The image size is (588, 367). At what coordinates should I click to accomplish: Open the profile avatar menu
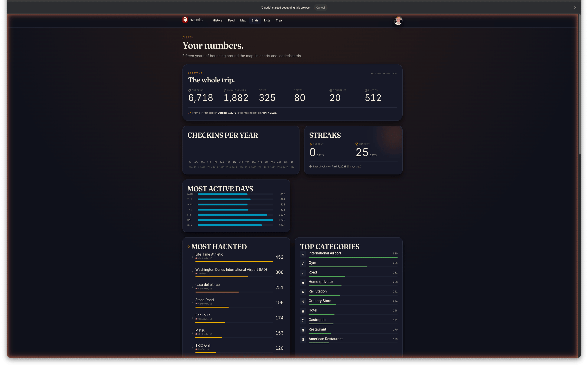tap(398, 21)
